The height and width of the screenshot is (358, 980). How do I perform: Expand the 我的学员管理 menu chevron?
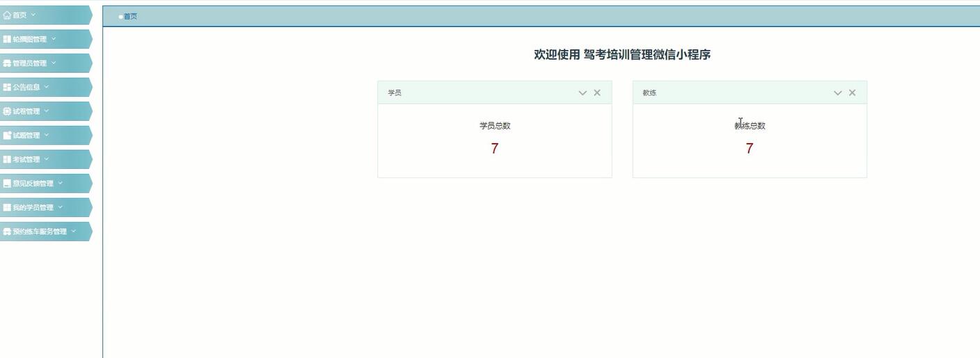(61, 207)
